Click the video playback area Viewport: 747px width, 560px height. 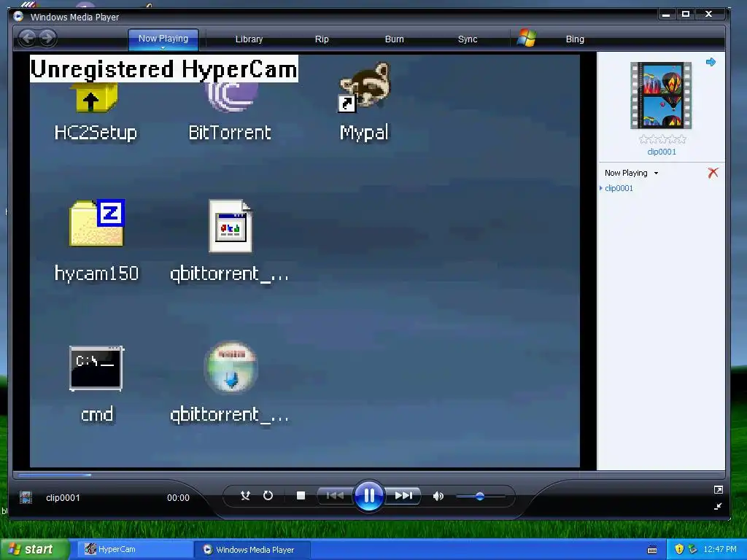coord(305,261)
